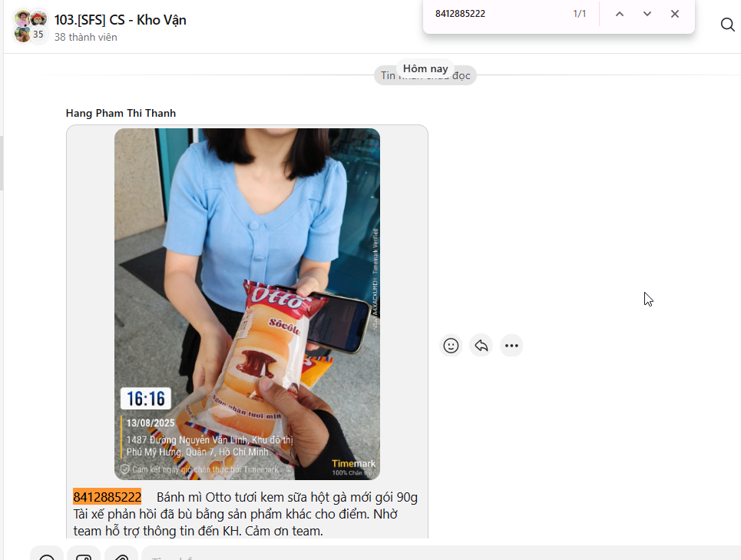Open group avatar of Kho Vận chat

tap(31, 26)
